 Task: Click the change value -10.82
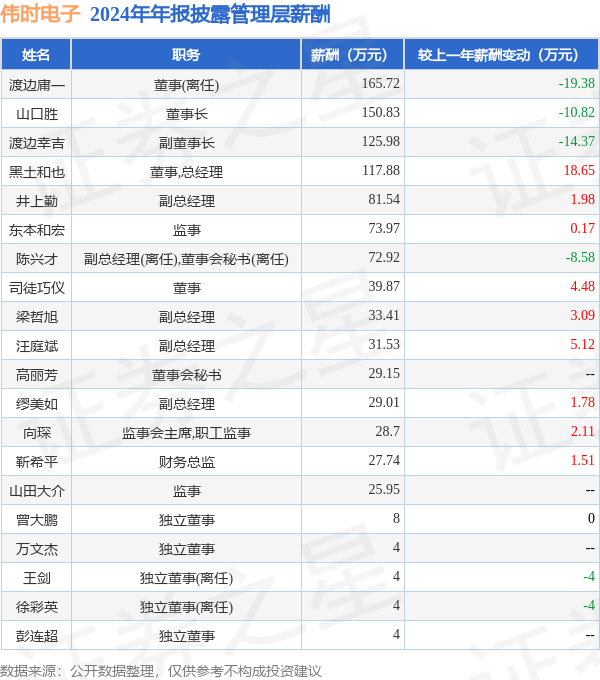[577, 112]
